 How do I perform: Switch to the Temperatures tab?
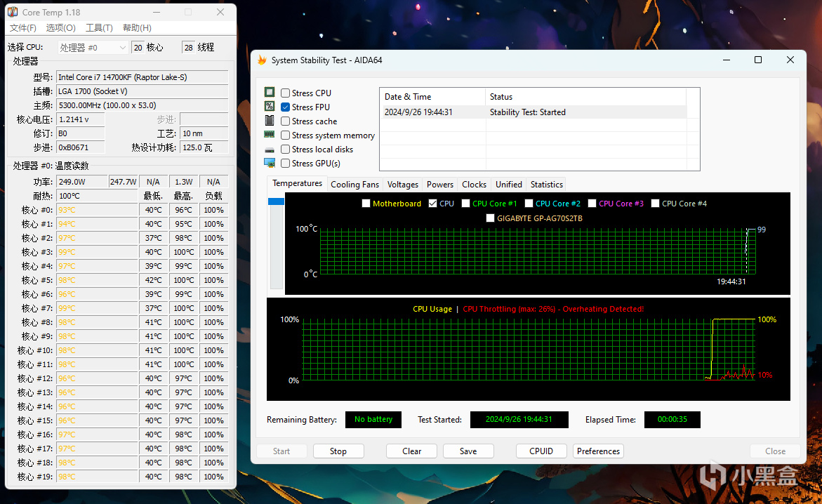pyautogui.click(x=297, y=183)
